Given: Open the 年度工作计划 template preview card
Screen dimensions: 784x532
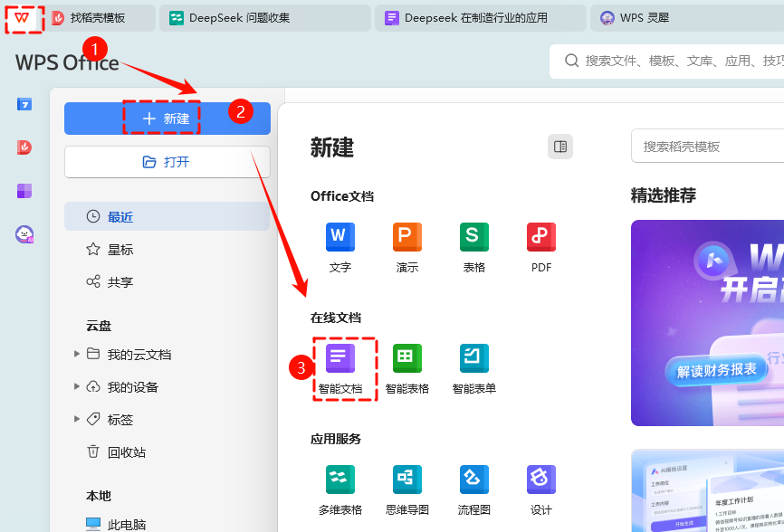Looking at the screenshot, I should 707,490.
